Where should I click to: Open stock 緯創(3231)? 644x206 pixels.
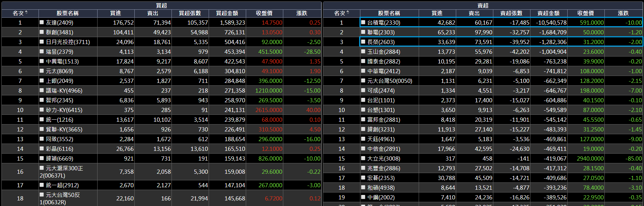381,129
